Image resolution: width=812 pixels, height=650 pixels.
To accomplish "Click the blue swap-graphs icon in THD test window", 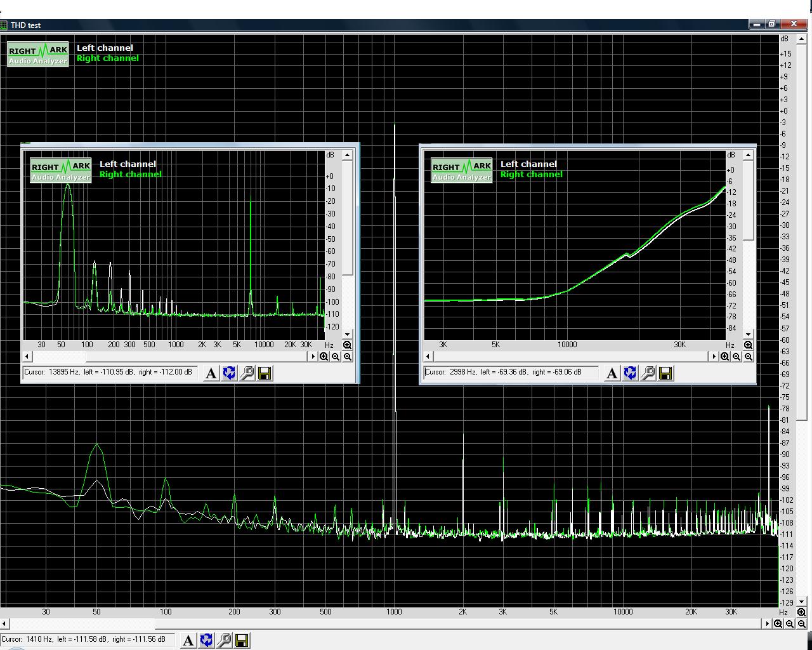I will [206, 640].
